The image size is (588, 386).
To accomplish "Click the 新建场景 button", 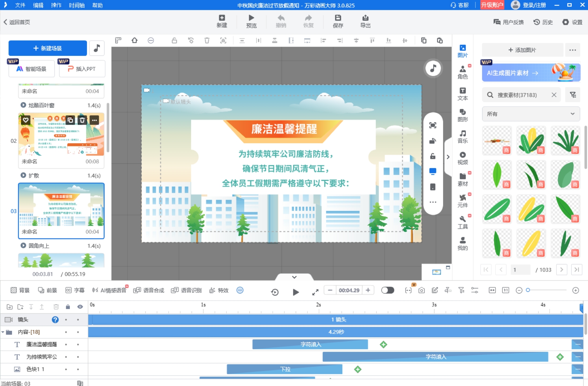I will (x=48, y=48).
